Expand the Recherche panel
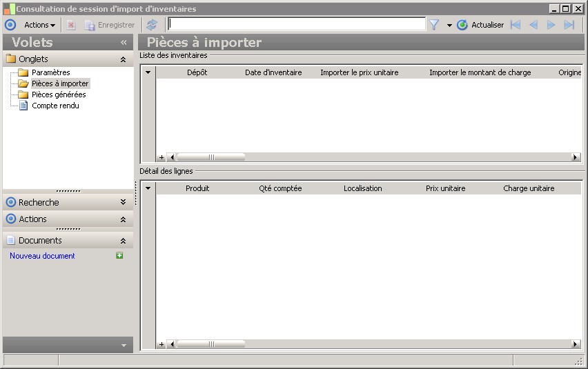Viewport: 588px width, 369px height. (123, 203)
